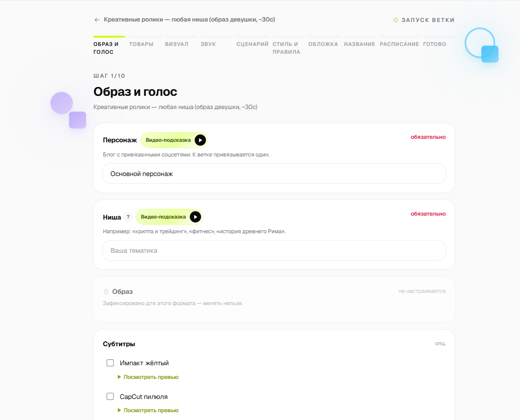Open the Ниша question mark help icon
The height and width of the screenshot is (420, 520).
128,217
